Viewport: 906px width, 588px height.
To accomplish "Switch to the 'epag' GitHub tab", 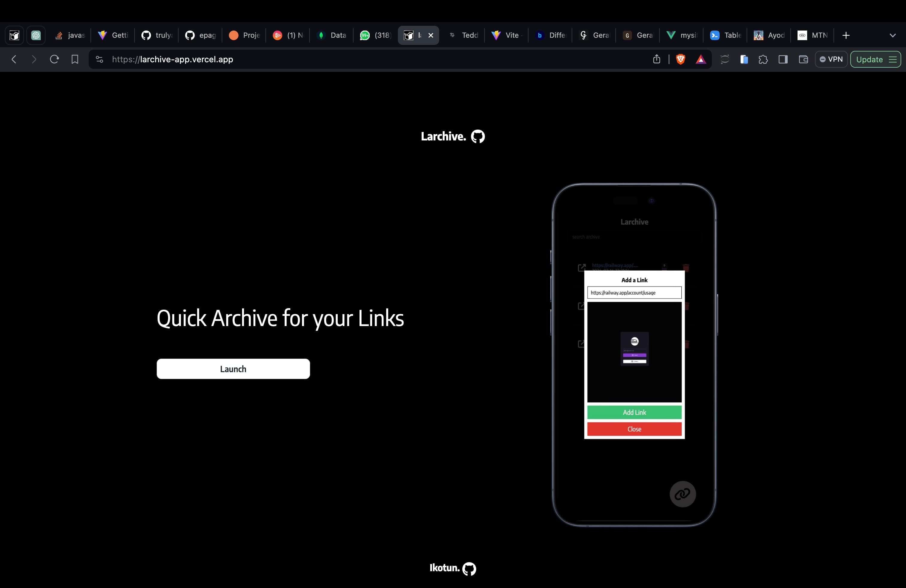I will (201, 35).
